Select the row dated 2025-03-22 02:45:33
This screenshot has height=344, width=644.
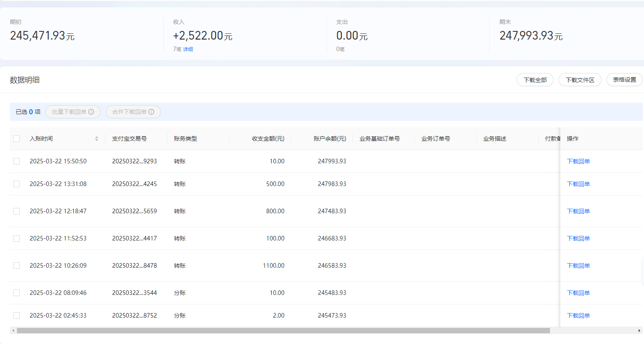point(16,316)
